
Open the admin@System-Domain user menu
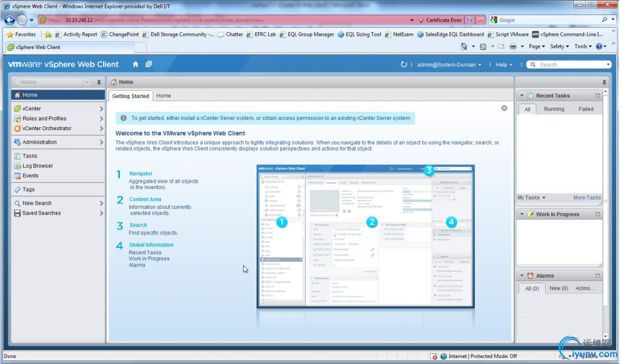pyautogui.click(x=449, y=64)
